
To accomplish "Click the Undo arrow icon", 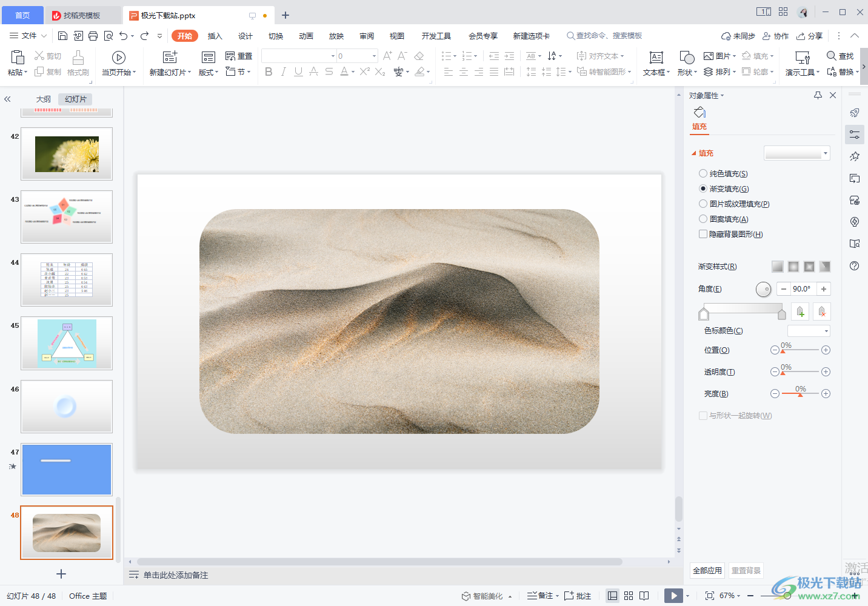I will (x=124, y=36).
